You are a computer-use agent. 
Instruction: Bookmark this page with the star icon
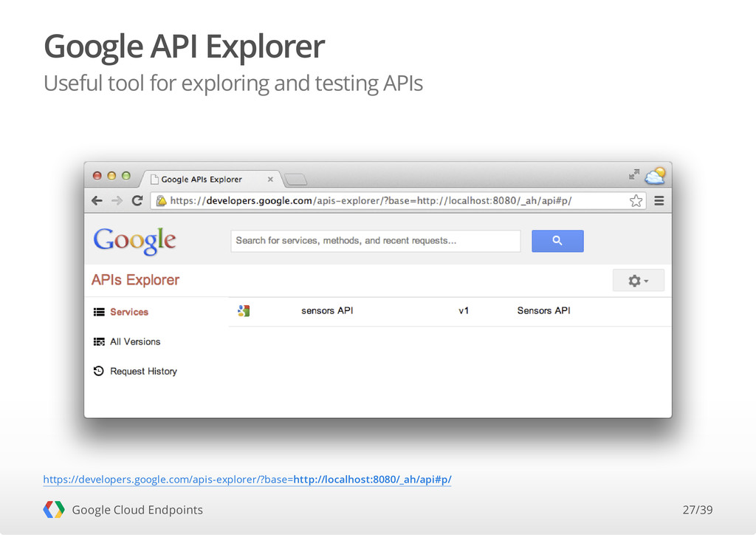(x=636, y=201)
